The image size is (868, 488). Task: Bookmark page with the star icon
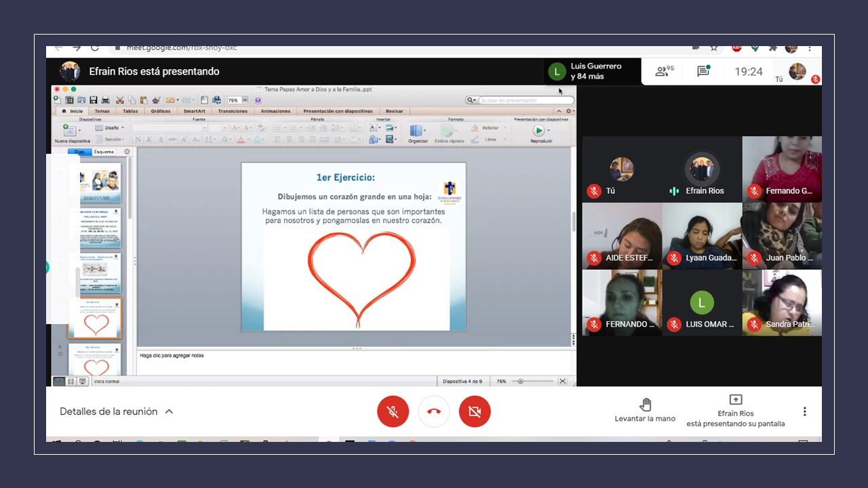click(x=714, y=49)
